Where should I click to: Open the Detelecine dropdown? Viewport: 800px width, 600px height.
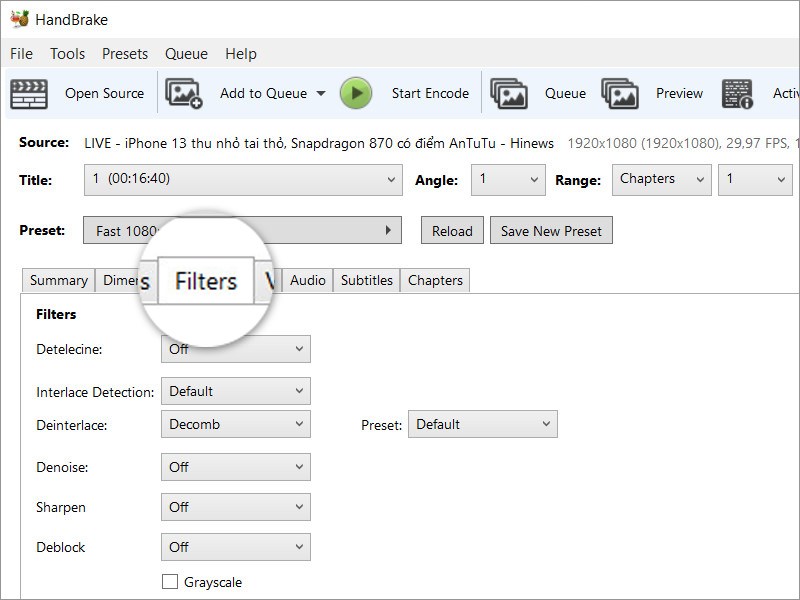coord(236,349)
